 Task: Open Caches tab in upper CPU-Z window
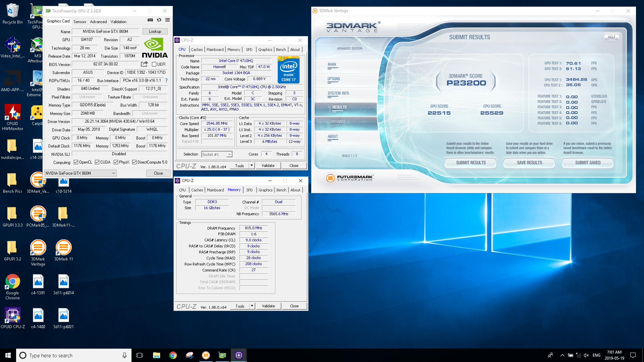pyautogui.click(x=197, y=50)
